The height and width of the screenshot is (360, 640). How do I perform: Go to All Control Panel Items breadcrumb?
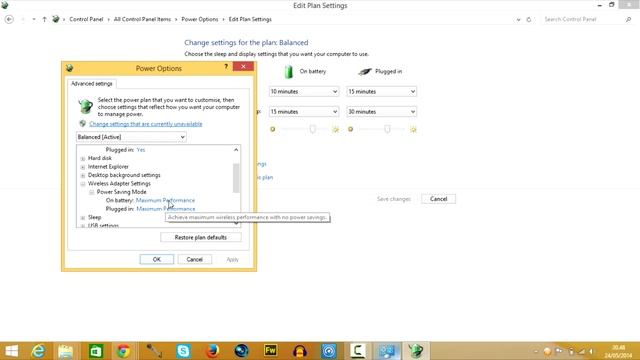pos(142,19)
